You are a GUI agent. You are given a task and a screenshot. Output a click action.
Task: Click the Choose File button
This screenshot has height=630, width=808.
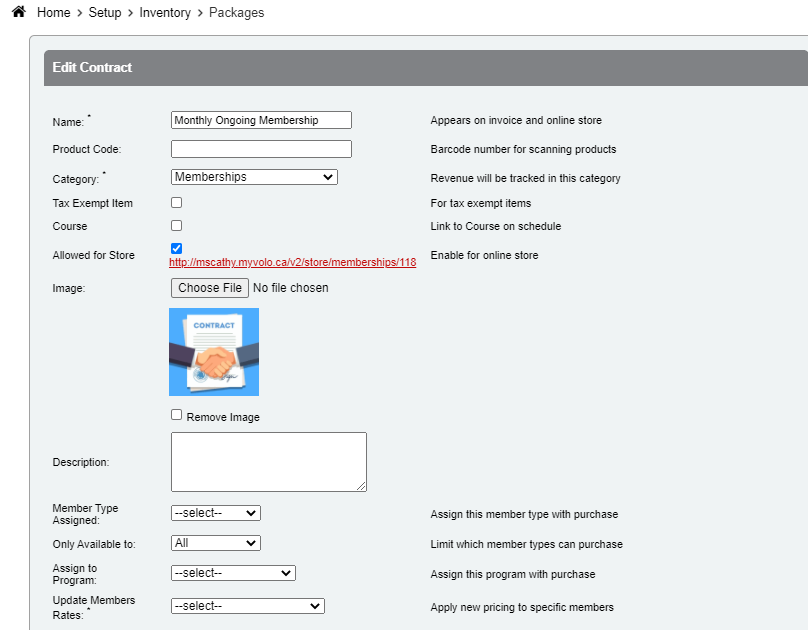pyautogui.click(x=210, y=288)
